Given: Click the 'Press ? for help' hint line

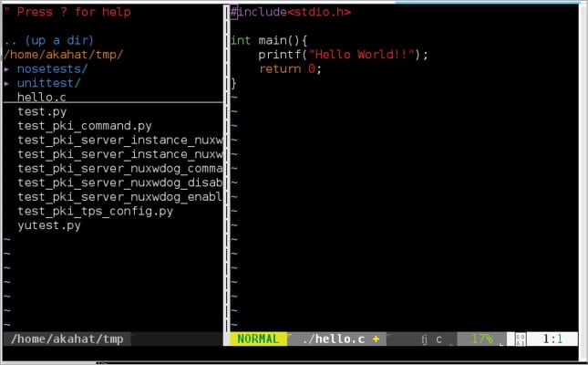Looking at the screenshot, I should (67, 12).
